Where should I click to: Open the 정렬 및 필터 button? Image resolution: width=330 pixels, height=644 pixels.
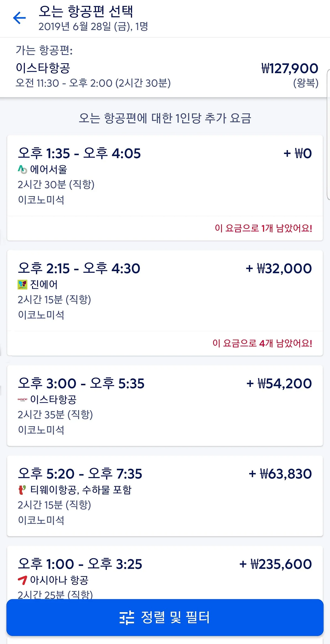[x=165, y=618]
